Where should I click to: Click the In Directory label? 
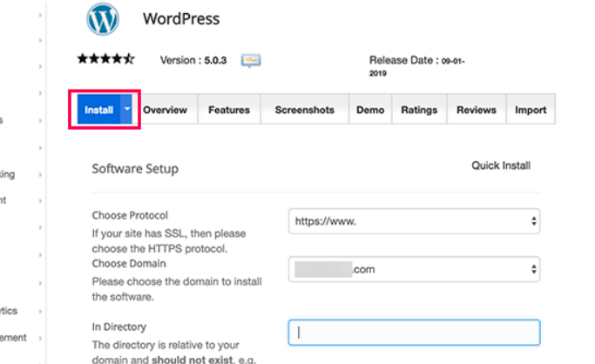coord(119,327)
